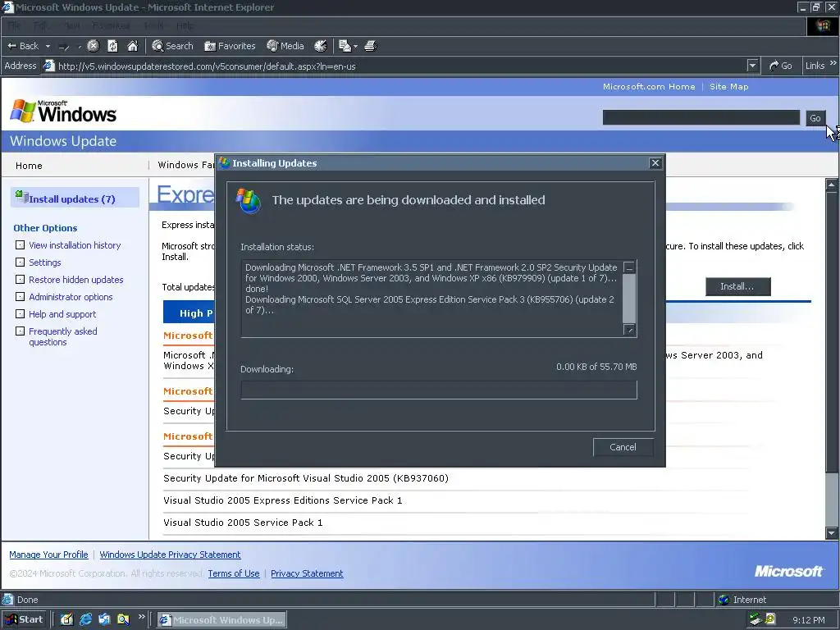Print the page with the Print icon
Viewport: 840px width, 630px height.
point(371,46)
